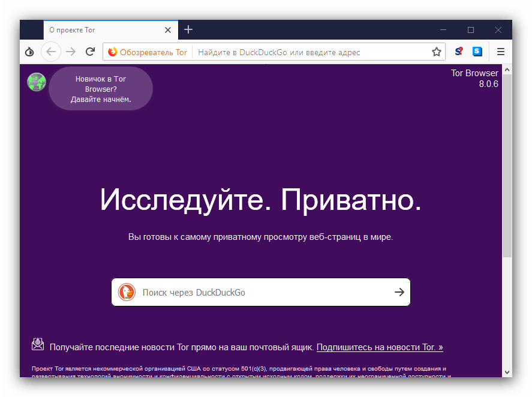Click the blue S security extension icon
The image size is (532, 397).
point(477,52)
